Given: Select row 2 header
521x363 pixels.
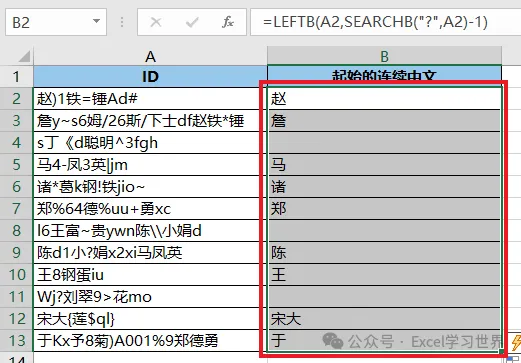Looking at the screenshot, I should click(x=17, y=99).
